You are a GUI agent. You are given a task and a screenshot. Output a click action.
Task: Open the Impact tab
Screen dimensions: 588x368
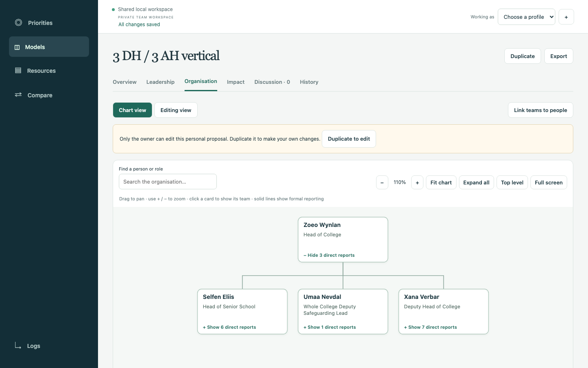tap(236, 82)
